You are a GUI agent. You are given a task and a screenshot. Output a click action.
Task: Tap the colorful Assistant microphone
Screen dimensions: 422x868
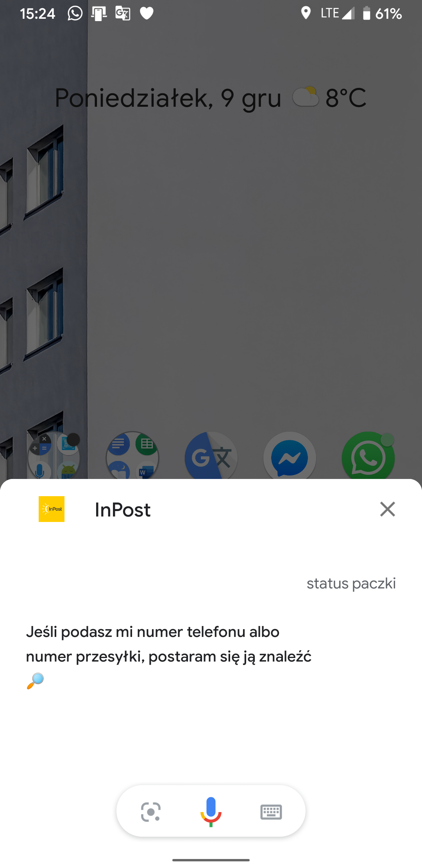(x=211, y=812)
